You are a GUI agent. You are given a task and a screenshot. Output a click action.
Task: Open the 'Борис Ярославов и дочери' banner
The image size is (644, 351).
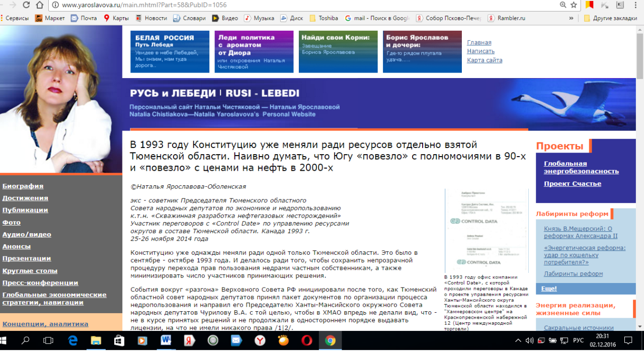coord(422,52)
